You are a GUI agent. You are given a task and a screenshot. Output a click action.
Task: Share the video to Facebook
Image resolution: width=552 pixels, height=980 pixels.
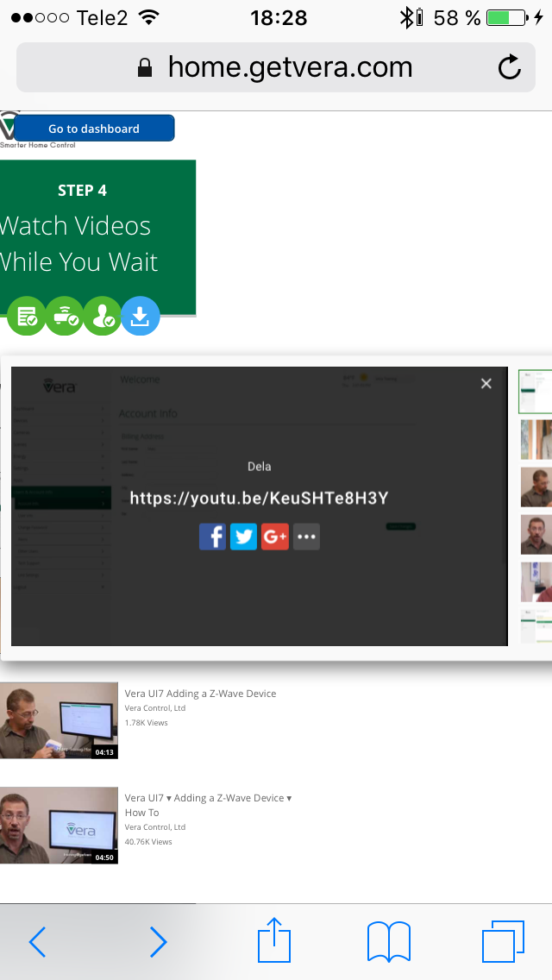coord(212,537)
